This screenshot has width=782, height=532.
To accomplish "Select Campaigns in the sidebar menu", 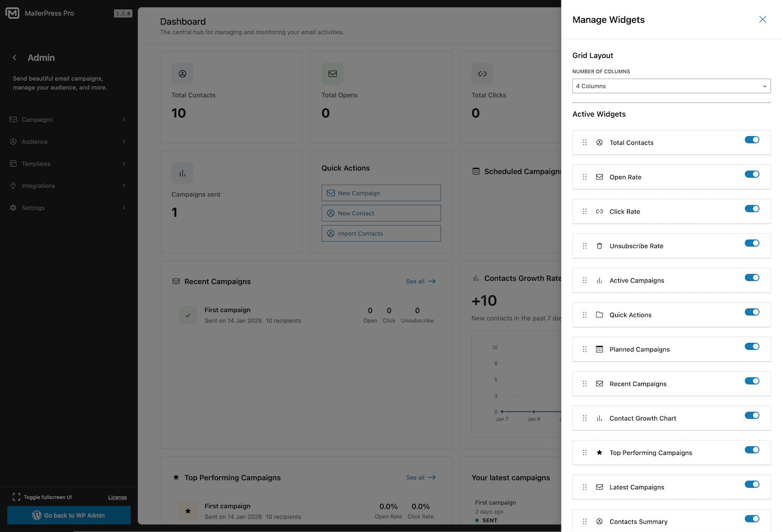I will pyautogui.click(x=36, y=119).
